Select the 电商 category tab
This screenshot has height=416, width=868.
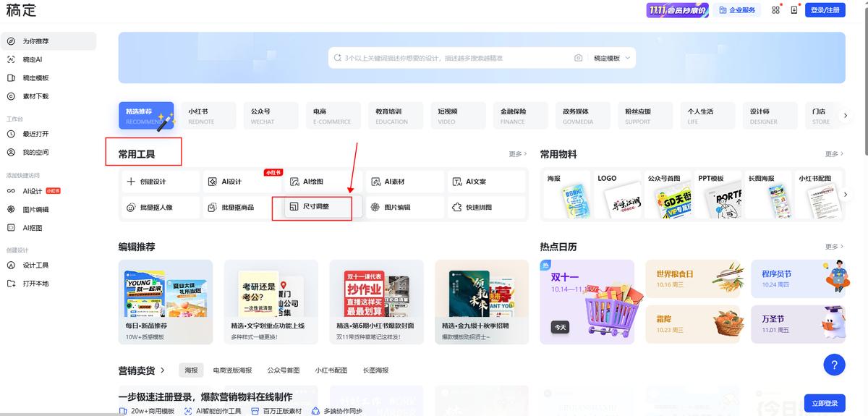333,116
